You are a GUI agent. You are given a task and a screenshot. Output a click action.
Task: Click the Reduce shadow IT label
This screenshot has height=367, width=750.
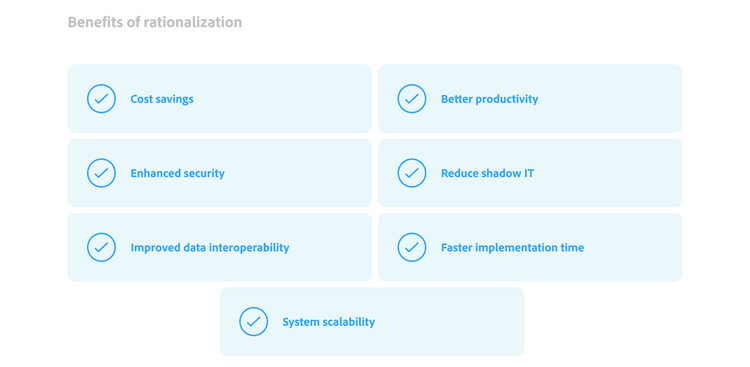487,173
